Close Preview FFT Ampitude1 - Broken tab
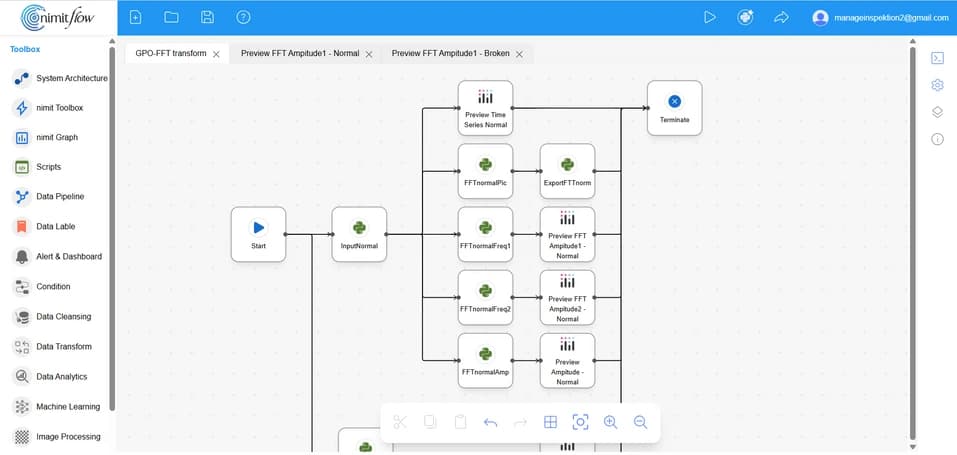Image resolution: width=957 pixels, height=455 pixels. click(x=519, y=54)
